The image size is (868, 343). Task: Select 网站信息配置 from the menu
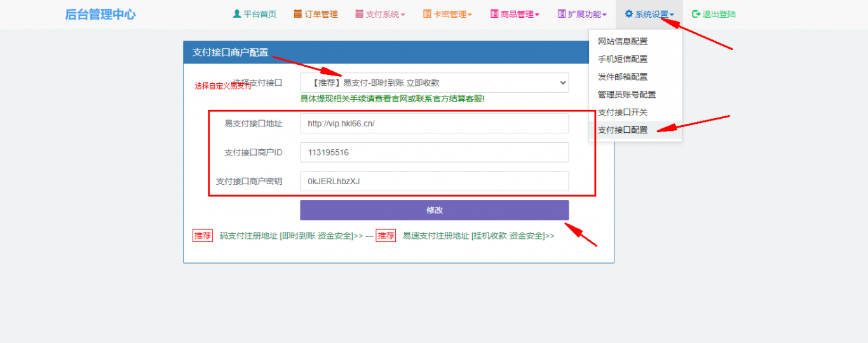point(623,41)
